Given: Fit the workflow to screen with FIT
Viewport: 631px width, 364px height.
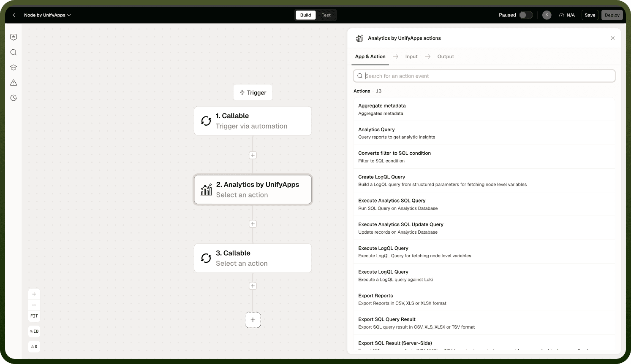Looking at the screenshot, I should pyautogui.click(x=34, y=316).
